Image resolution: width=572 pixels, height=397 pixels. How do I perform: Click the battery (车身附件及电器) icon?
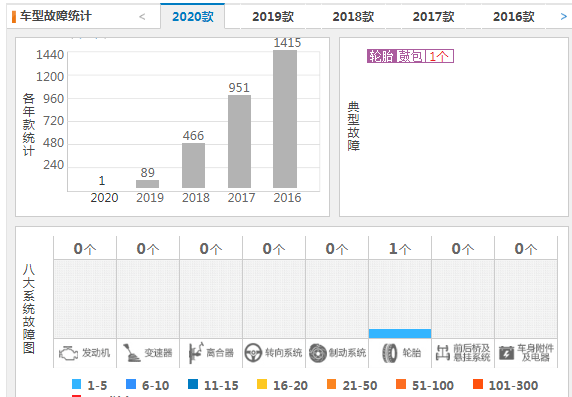point(506,353)
